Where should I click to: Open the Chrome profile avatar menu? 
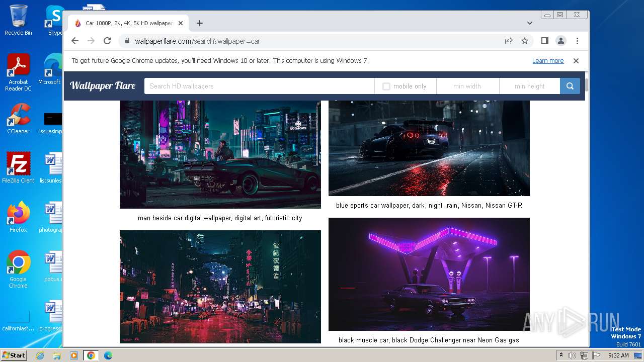tap(561, 41)
